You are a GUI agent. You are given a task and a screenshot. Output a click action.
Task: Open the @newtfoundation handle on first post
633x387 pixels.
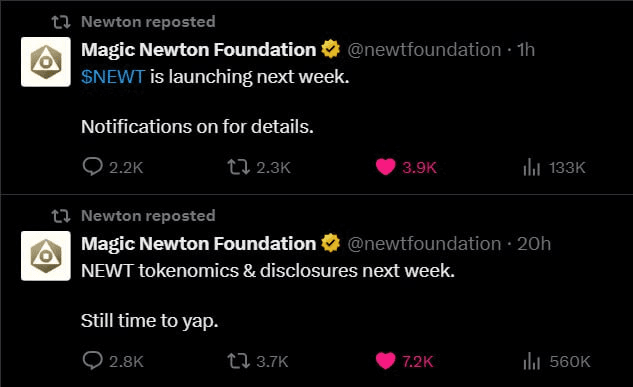[x=424, y=50]
